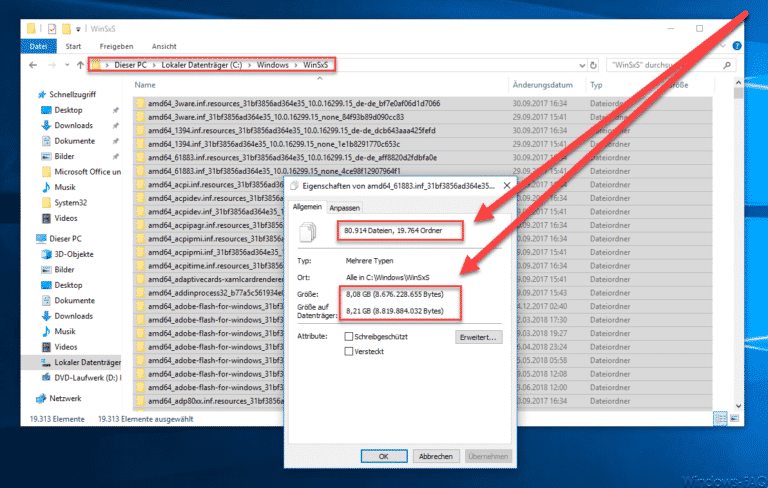
Task: Open DVD-Laufwerk (D:) in sidebar
Action: (87, 378)
